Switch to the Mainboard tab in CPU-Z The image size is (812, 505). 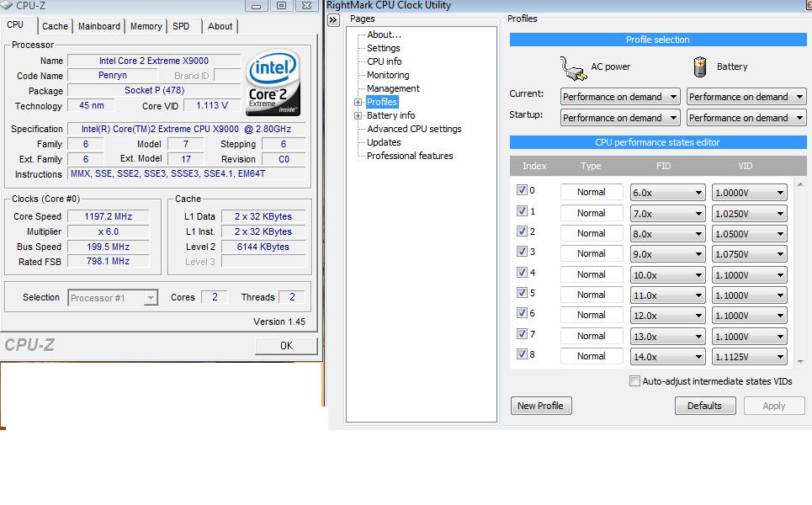click(99, 26)
